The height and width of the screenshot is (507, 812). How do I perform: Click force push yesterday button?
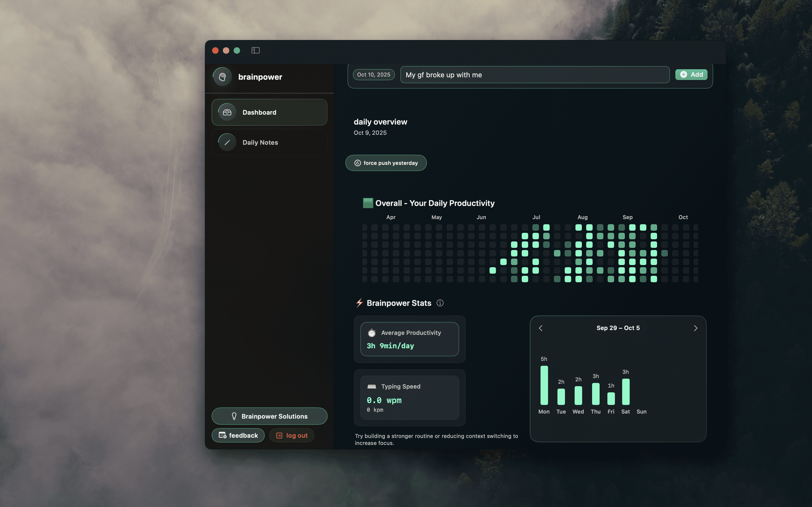(x=386, y=163)
